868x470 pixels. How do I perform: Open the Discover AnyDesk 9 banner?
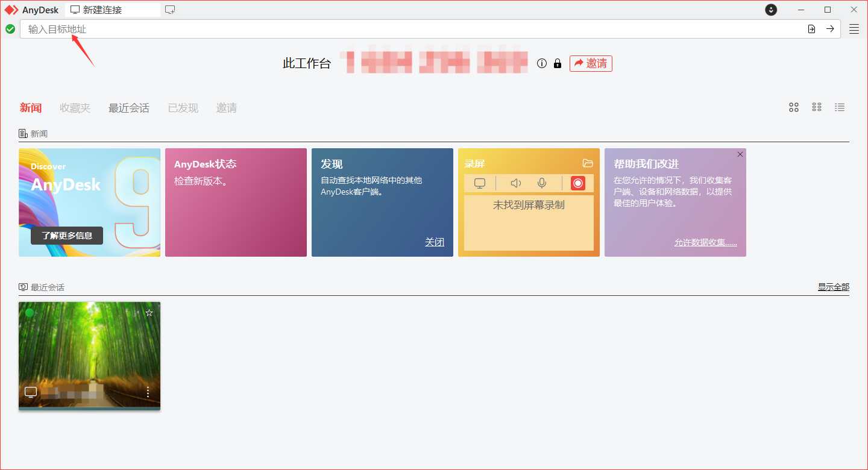click(x=89, y=202)
